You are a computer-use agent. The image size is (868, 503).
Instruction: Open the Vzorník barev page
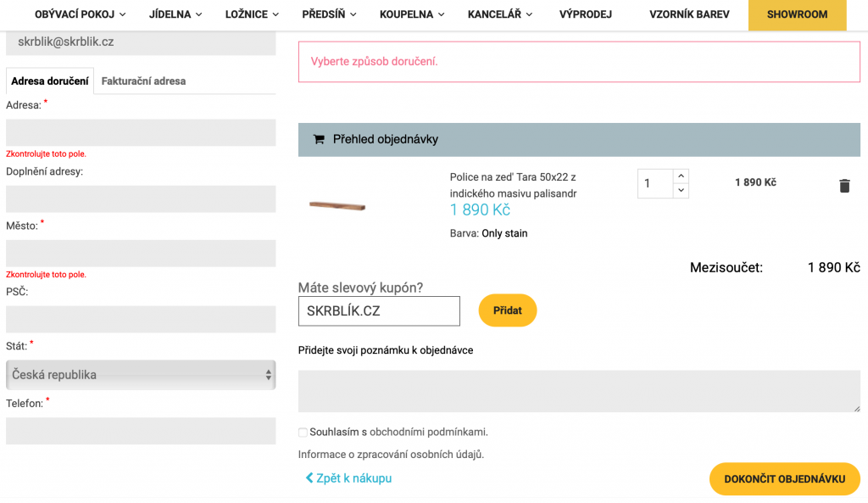tap(689, 14)
